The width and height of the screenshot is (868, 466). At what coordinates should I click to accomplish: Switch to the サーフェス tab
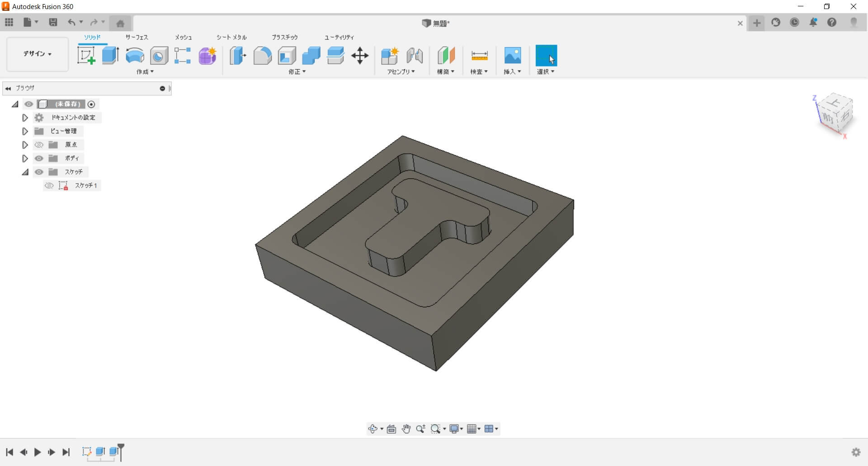(137, 37)
